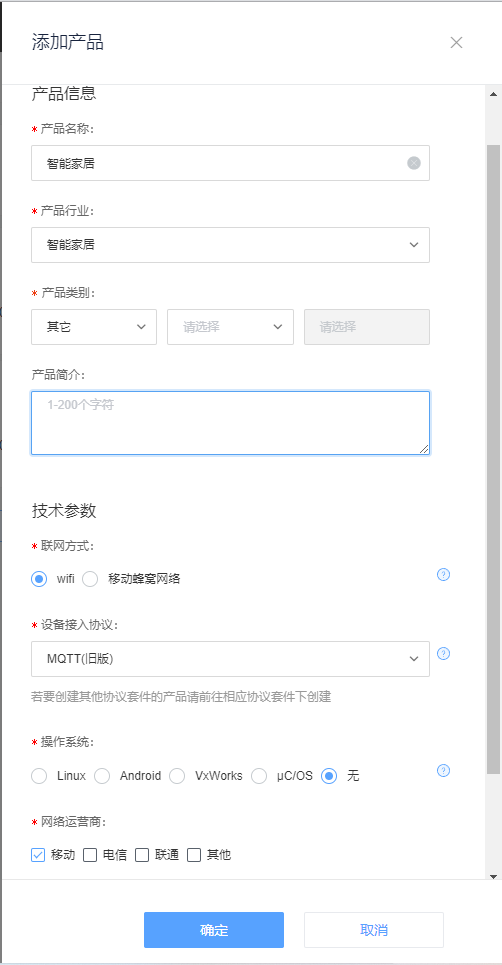Click the 取消 button
This screenshot has height=965, width=502.
373,930
